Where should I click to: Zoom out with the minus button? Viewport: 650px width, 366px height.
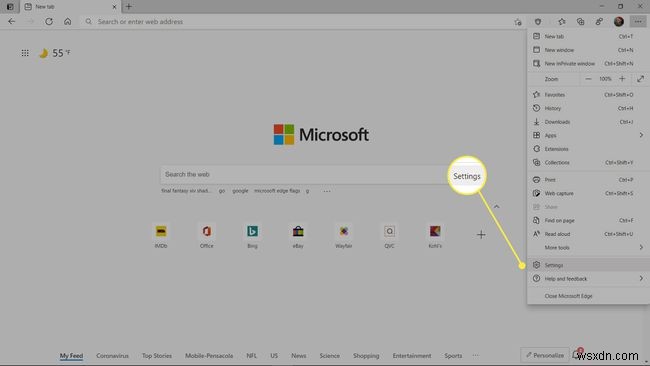point(588,79)
